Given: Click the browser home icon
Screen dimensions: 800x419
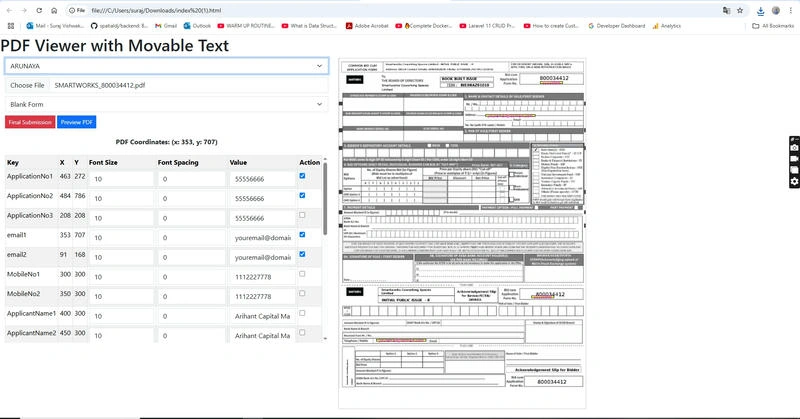Looking at the screenshot, I should click(x=54, y=10).
